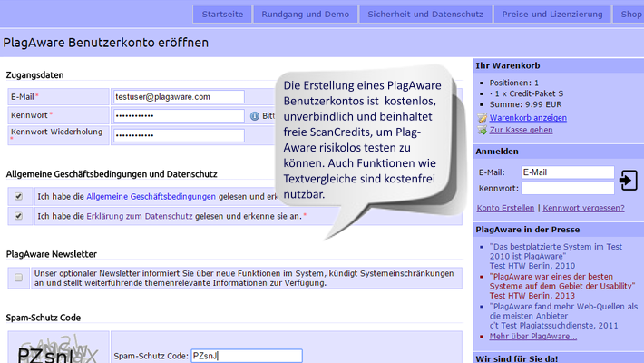Click the cart icon beside Zur Kasse gehen
The width and height of the screenshot is (644, 363).
pos(483,131)
